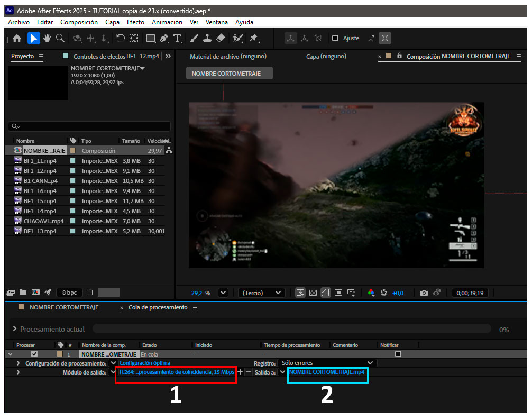Click the Project panel search field
Viewport: 532px width, 420px height.
tap(89, 126)
